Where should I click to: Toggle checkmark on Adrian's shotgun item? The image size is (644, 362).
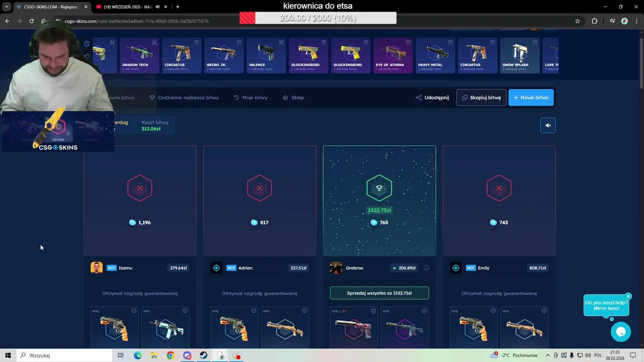pyautogui.click(x=304, y=311)
